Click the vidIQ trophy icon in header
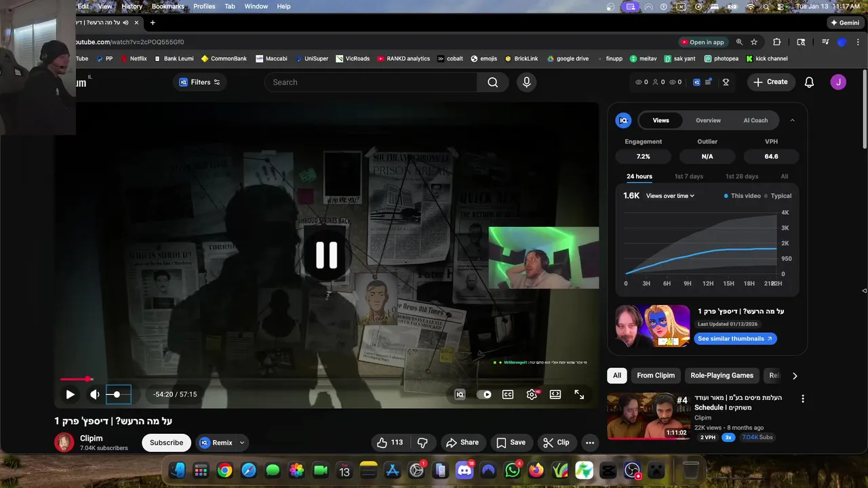868x488 pixels. click(726, 82)
